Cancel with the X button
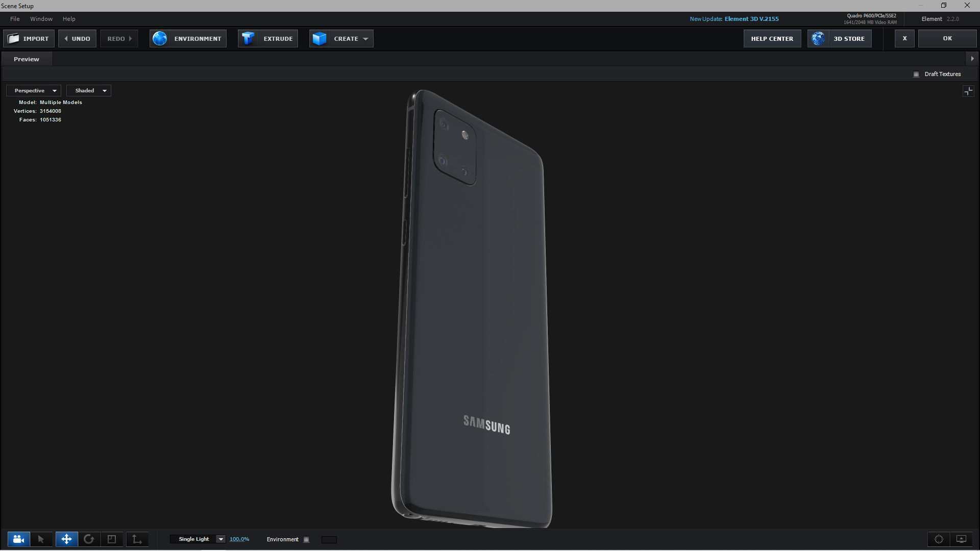This screenshot has height=551, width=980. click(x=904, y=39)
